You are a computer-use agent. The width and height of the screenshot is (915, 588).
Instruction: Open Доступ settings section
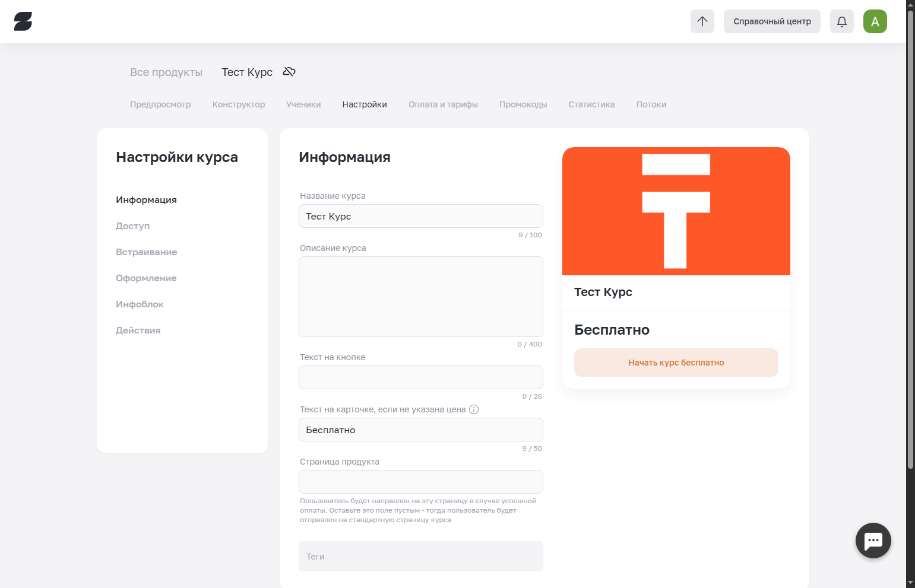pos(132,226)
